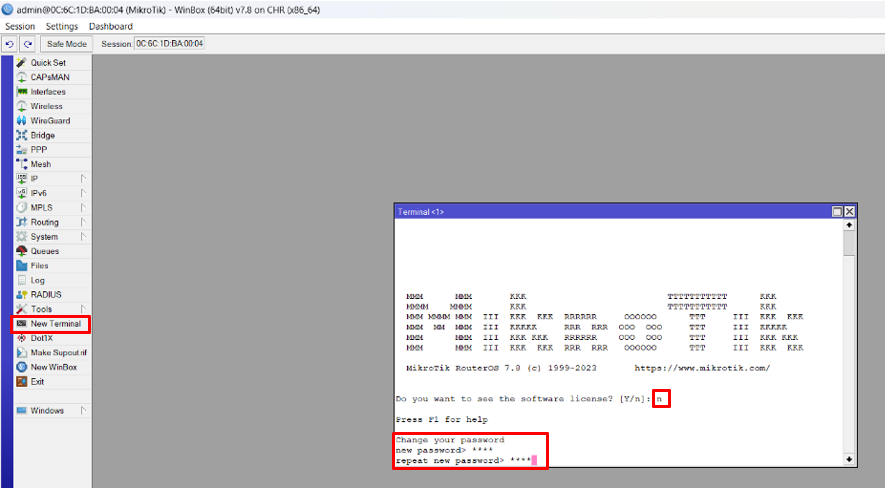Launch New Terminal from sidebar

coord(55,324)
